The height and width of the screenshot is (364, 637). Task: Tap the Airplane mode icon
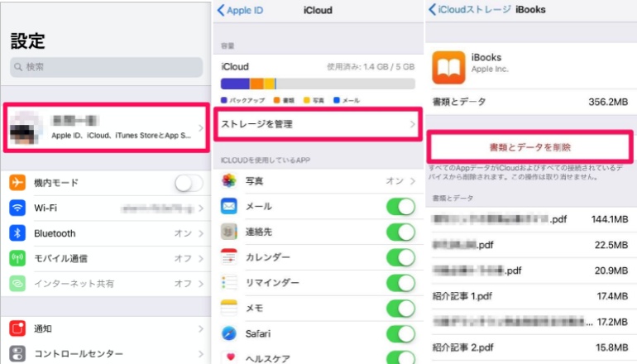pos(17,182)
